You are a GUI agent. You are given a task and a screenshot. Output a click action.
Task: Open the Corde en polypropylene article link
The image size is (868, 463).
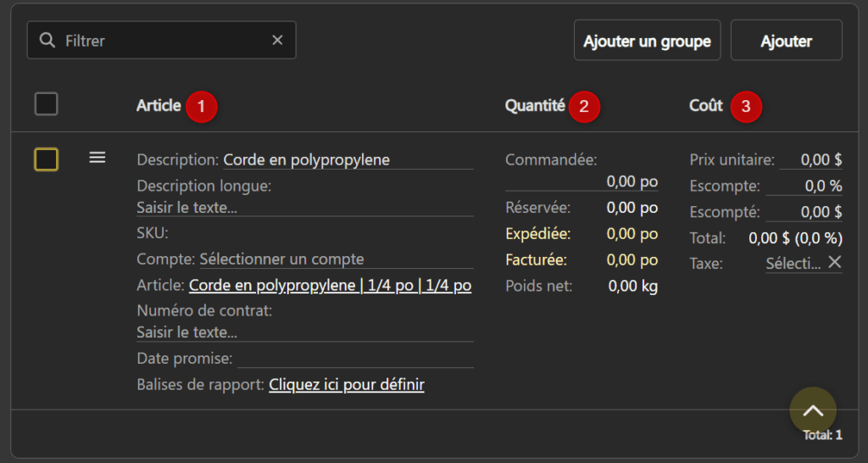click(x=330, y=286)
